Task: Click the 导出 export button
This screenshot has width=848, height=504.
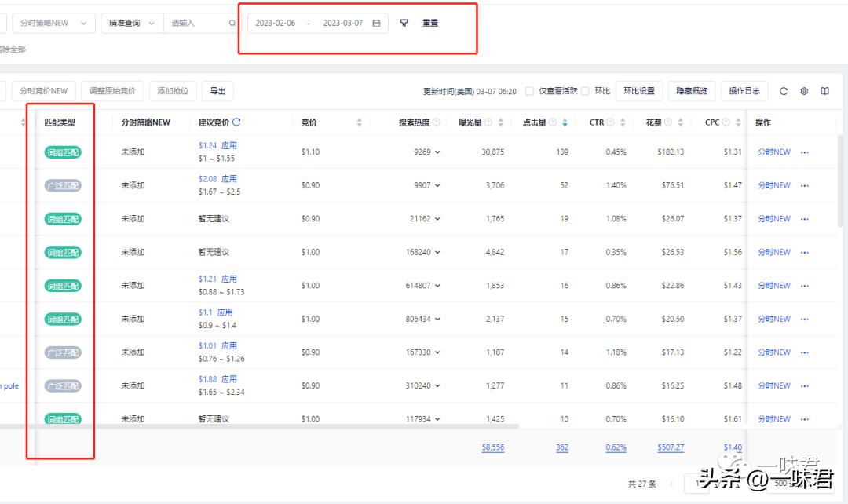Action: coord(217,90)
